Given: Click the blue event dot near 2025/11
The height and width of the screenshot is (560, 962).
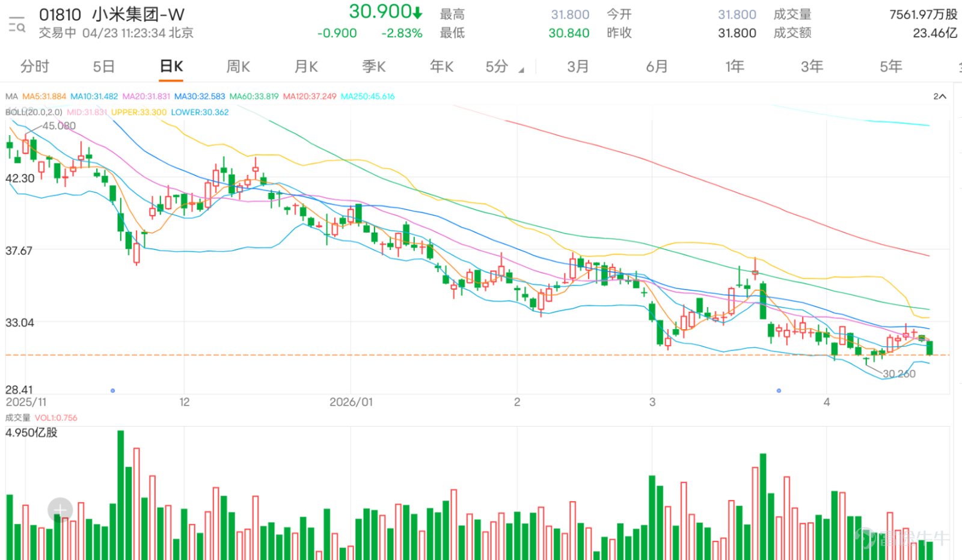Looking at the screenshot, I should click(112, 391).
